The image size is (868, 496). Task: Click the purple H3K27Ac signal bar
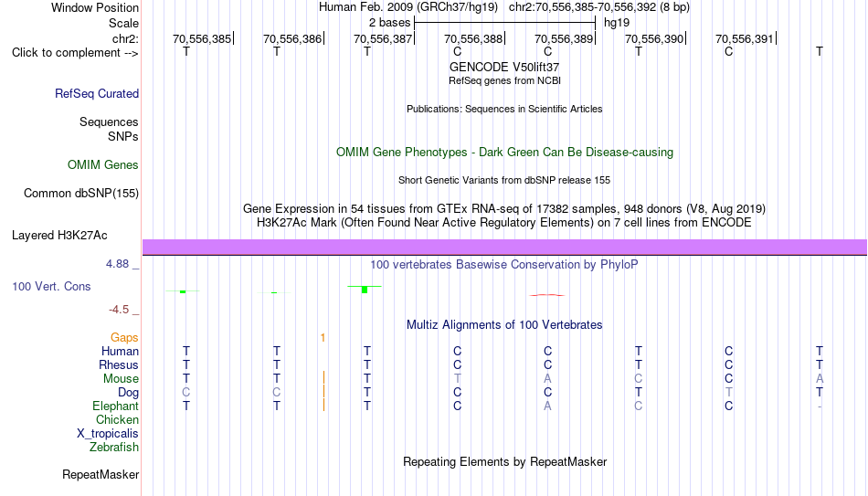click(x=504, y=248)
